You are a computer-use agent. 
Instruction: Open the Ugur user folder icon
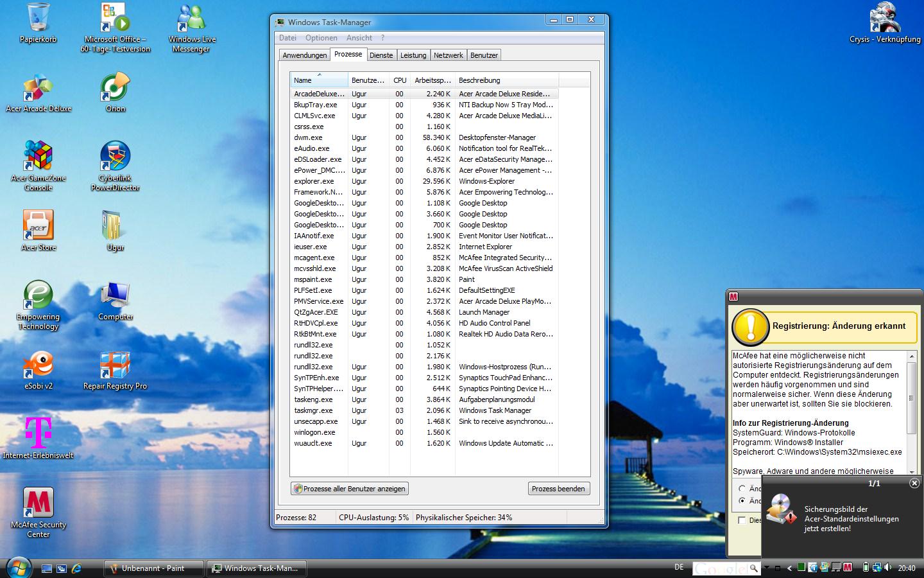116,230
